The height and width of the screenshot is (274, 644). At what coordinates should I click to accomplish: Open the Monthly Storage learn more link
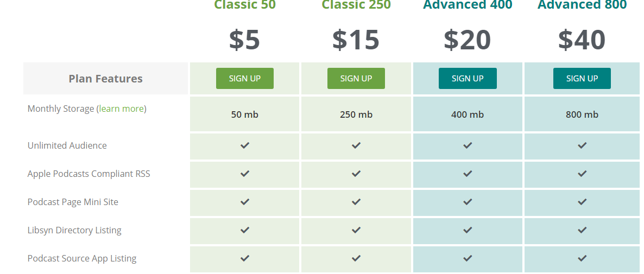(122, 109)
